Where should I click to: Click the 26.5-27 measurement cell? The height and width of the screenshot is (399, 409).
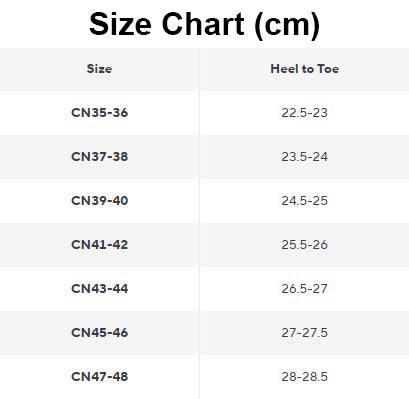(x=305, y=289)
